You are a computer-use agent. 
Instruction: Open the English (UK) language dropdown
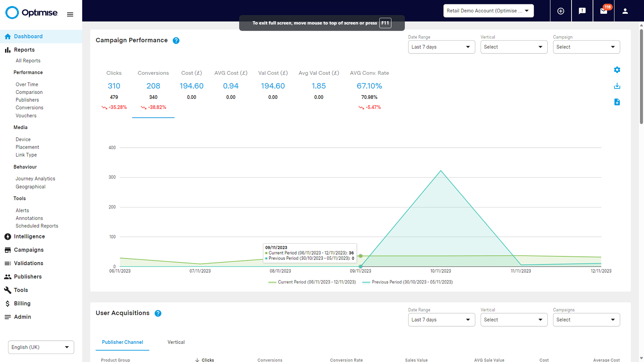(x=41, y=347)
